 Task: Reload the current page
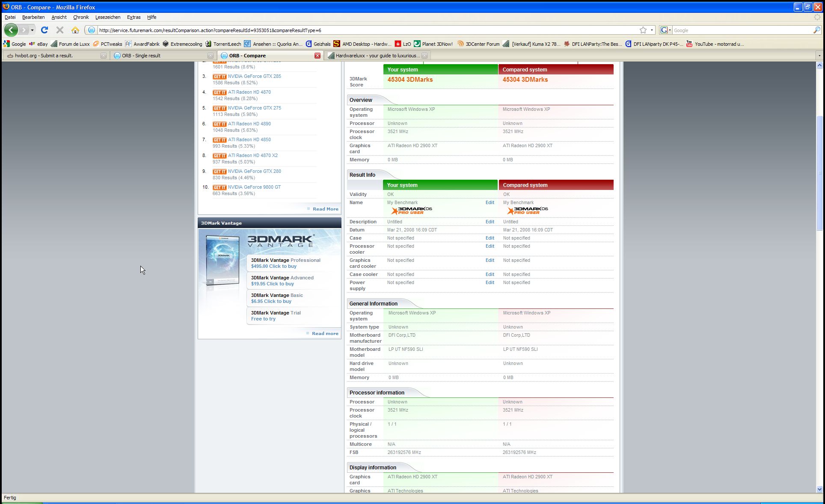click(x=45, y=30)
